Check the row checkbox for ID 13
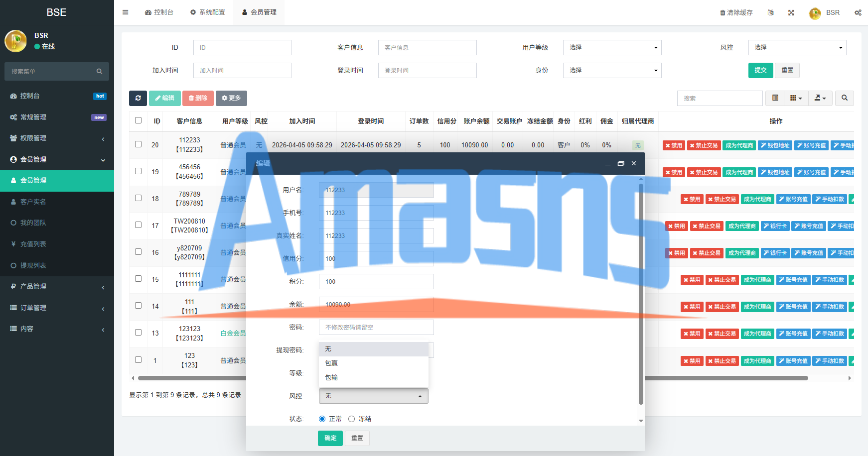Viewport: 868px width, 456px height. (139, 333)
